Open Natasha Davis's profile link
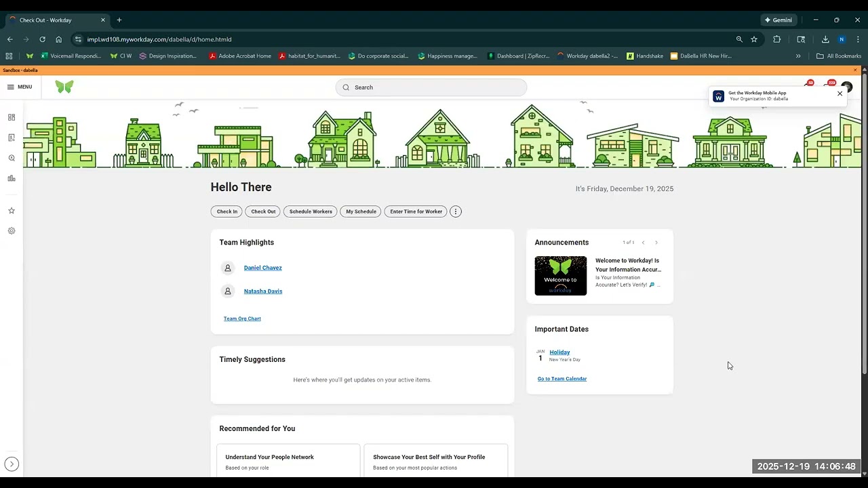Image resolution: width=868 pixels, height=488 pixels. [263, 291]
